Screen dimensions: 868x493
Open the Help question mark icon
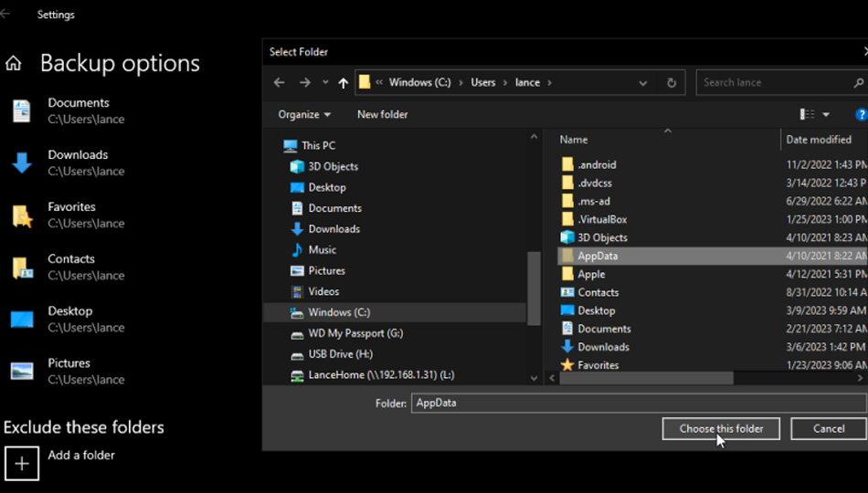pos(861,115)
